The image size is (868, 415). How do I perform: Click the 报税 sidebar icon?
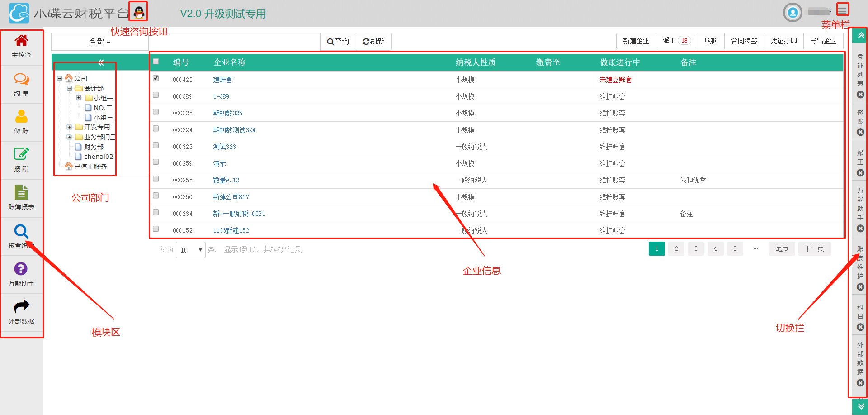pyautogui.click(x=21, y=159)
